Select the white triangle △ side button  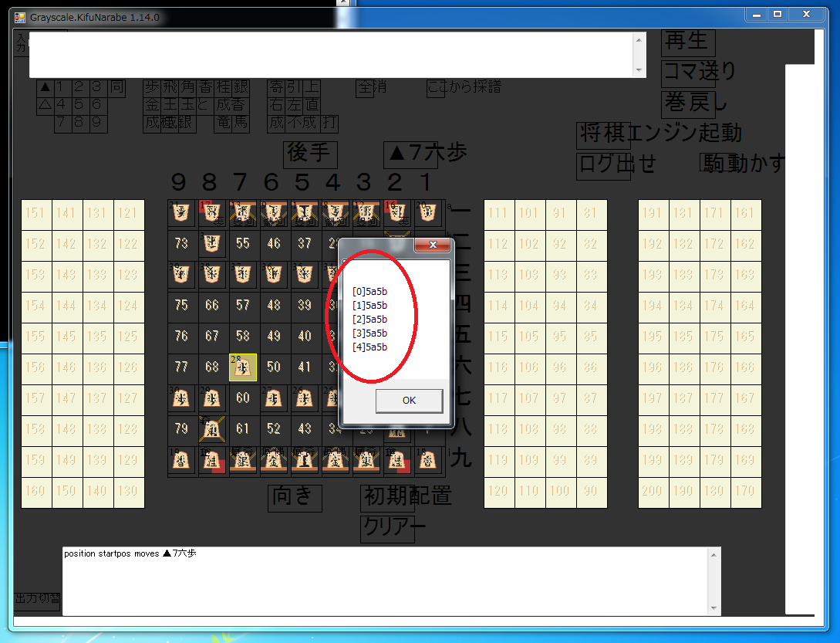(46, 105)
